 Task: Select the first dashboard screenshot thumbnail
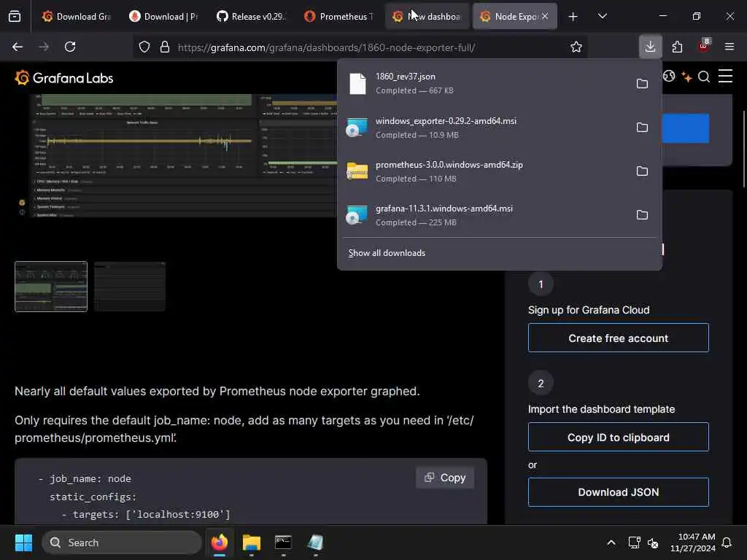click(x=51, y=287)
